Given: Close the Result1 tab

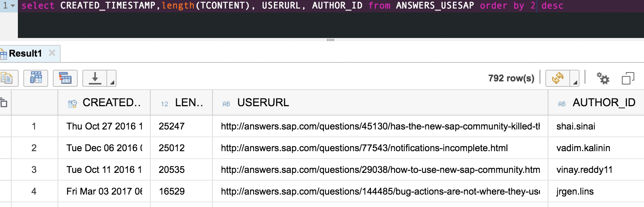Looking at the screenshot, I should (52, 53).
